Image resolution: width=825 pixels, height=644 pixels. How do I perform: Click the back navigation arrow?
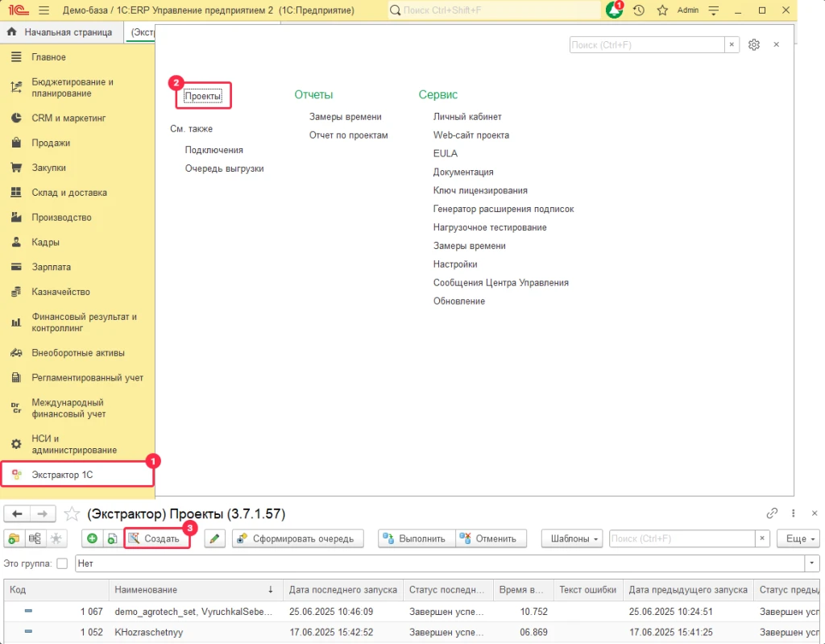click(18, 513)
